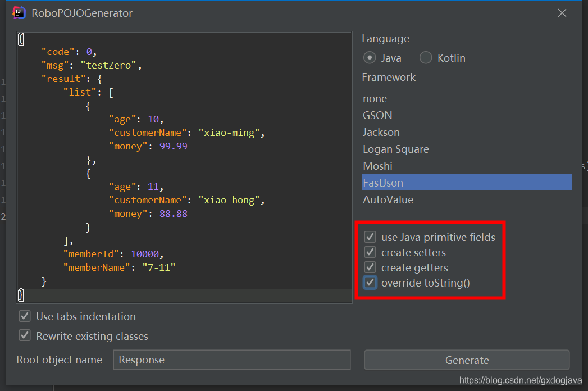Disable the "create setters" option
588x391 pixels.
point(370,252)
